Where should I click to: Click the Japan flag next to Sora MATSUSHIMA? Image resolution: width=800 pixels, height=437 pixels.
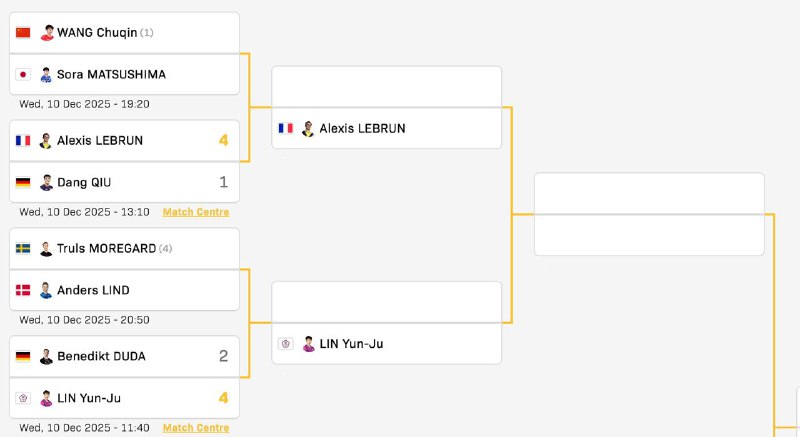23,75
